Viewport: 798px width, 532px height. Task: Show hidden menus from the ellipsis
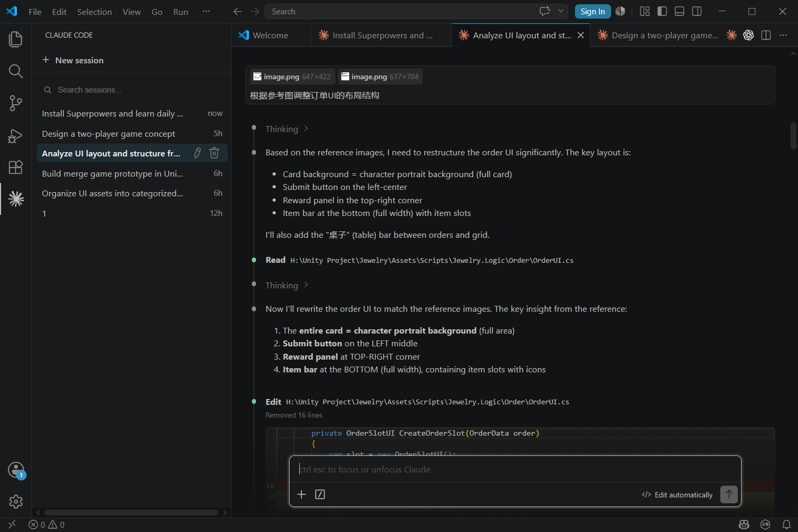pyautogui.click(x=206, y=12)
